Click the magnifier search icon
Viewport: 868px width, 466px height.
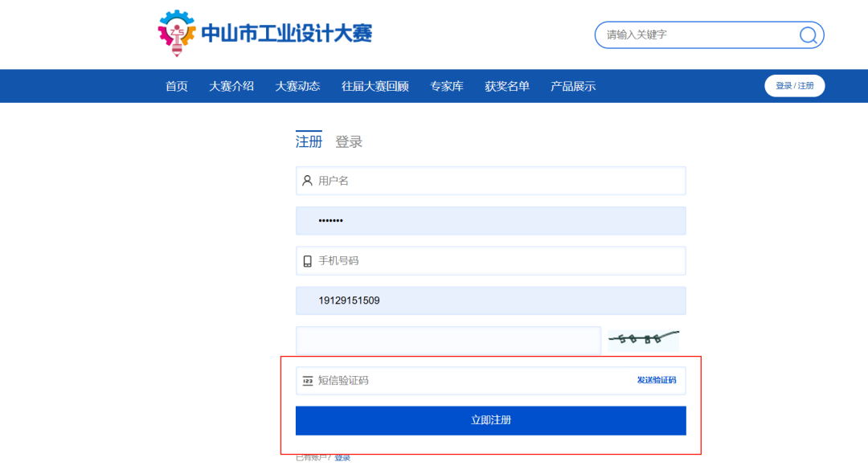pos(809,35)
